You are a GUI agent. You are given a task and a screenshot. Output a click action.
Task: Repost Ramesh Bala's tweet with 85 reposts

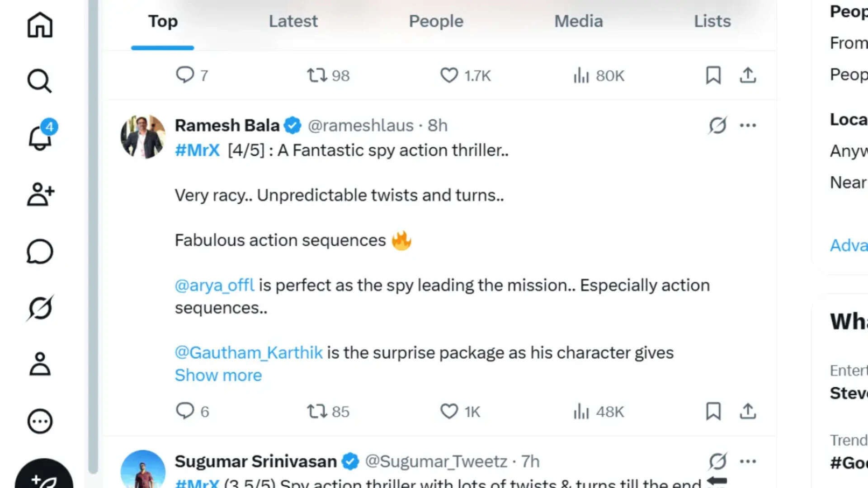[317, 411]
